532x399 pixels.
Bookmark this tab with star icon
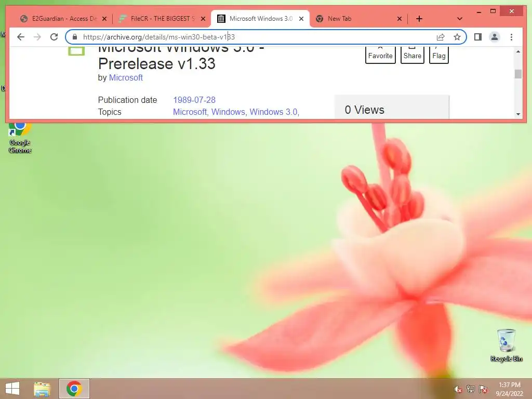(457, 37)
